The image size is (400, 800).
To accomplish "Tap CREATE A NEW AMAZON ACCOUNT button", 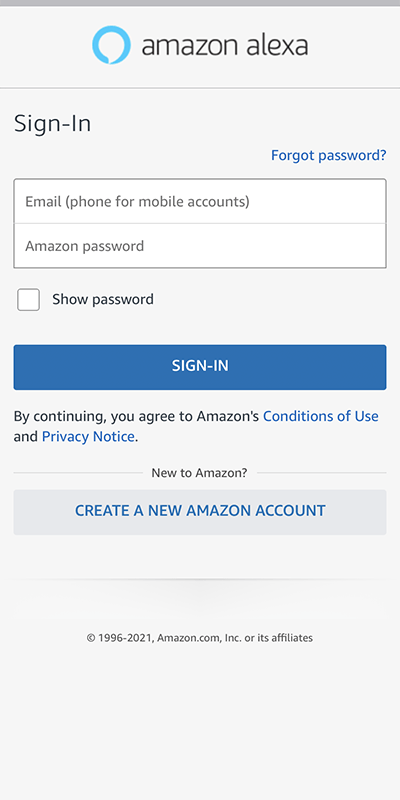I will pos(200,512).
